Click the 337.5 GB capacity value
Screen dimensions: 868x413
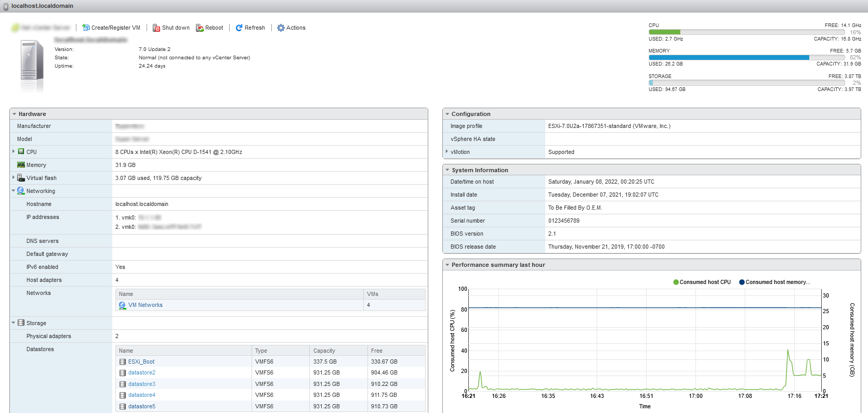coord(325,362)
